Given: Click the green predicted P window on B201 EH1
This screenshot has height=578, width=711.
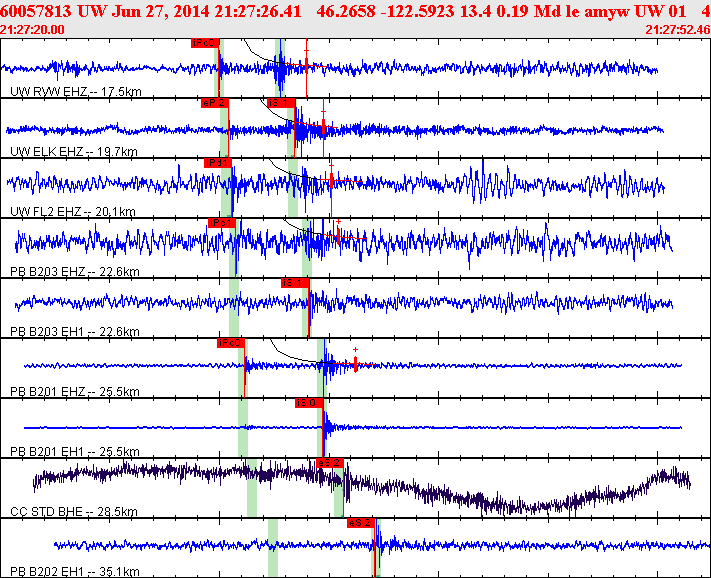Looking at the screenshot, I should point(243,427).
